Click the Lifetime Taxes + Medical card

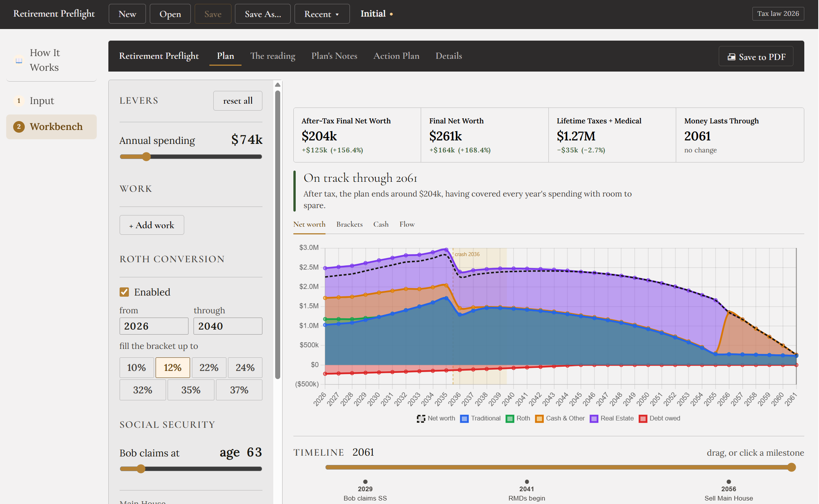[612, 135]
